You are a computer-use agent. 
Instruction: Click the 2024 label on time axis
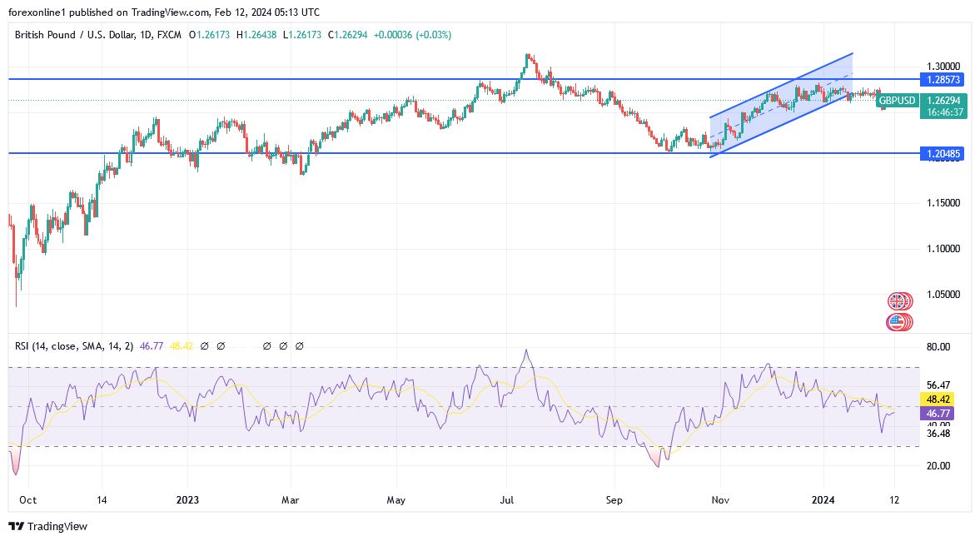(823, 500)
